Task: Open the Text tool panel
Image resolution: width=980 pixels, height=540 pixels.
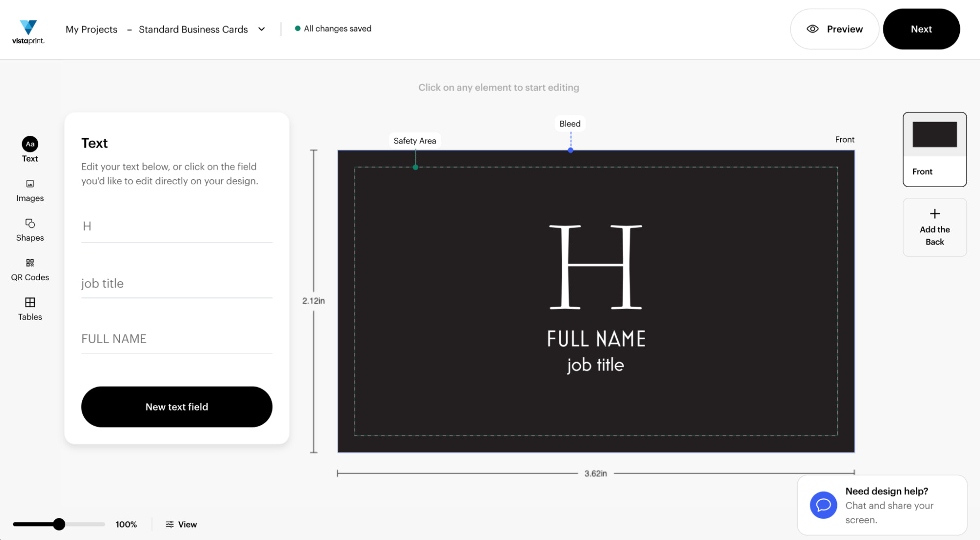Action: pyautogui.click(x=30, y=149)
